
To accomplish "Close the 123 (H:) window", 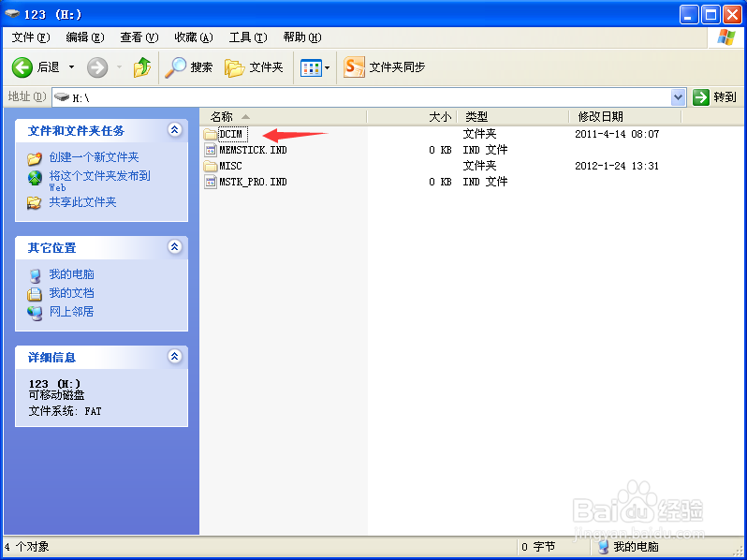I will (732, 15).
